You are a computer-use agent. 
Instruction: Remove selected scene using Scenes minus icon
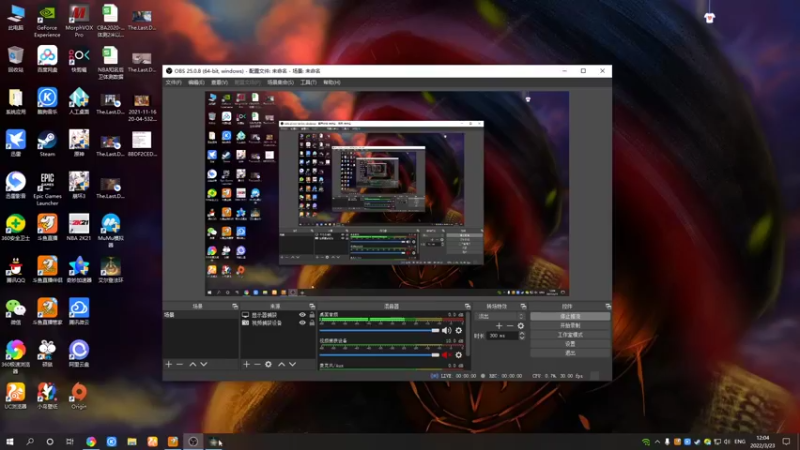click(180, 364)
